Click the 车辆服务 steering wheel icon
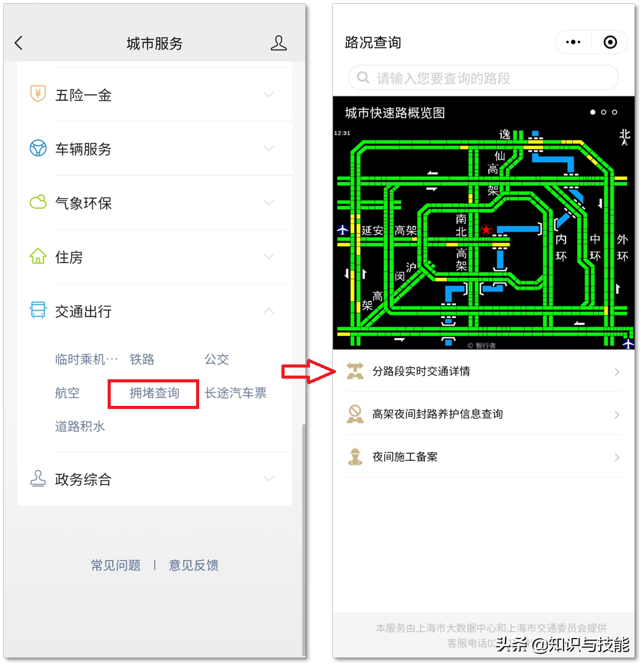 [x=38, y=148]
